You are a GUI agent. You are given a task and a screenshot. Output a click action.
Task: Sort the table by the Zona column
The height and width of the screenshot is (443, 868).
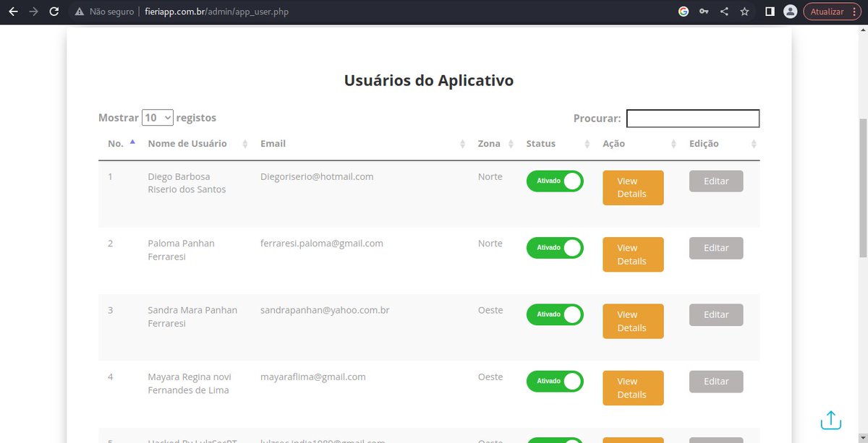[495, 144]
